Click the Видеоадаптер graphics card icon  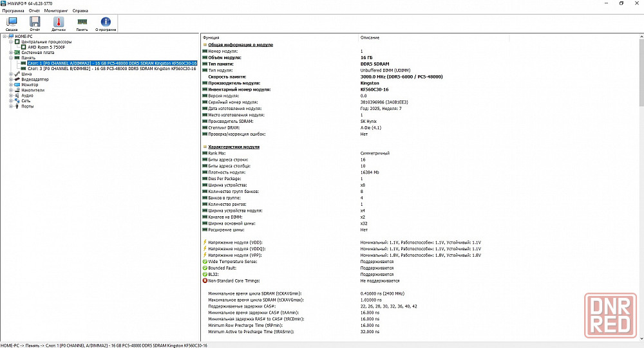(x=17, y=79)
